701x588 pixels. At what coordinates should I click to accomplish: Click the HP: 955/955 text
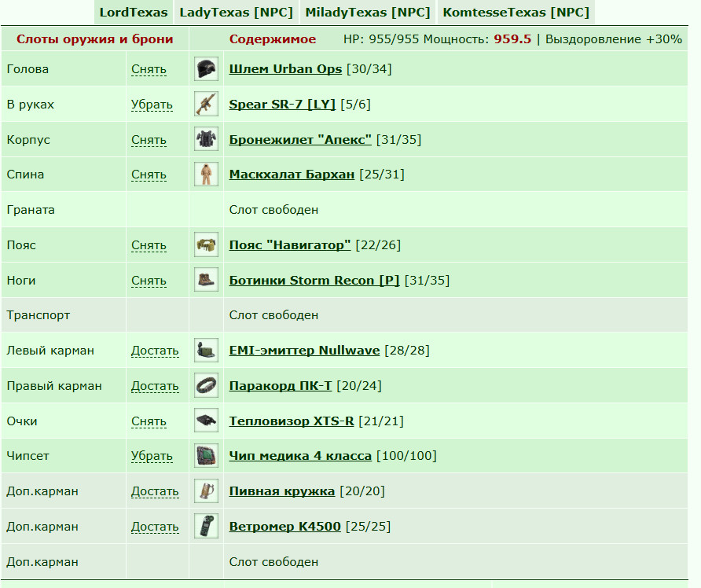[381, 39]
